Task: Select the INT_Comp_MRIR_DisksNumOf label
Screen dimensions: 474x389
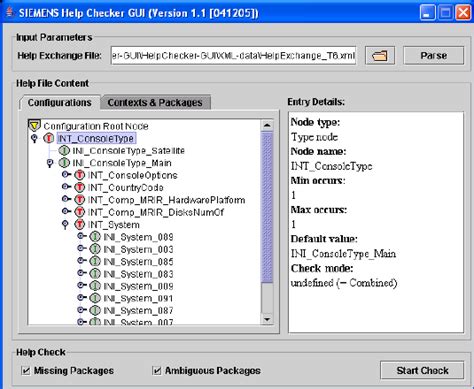Action: click(156, 212)
